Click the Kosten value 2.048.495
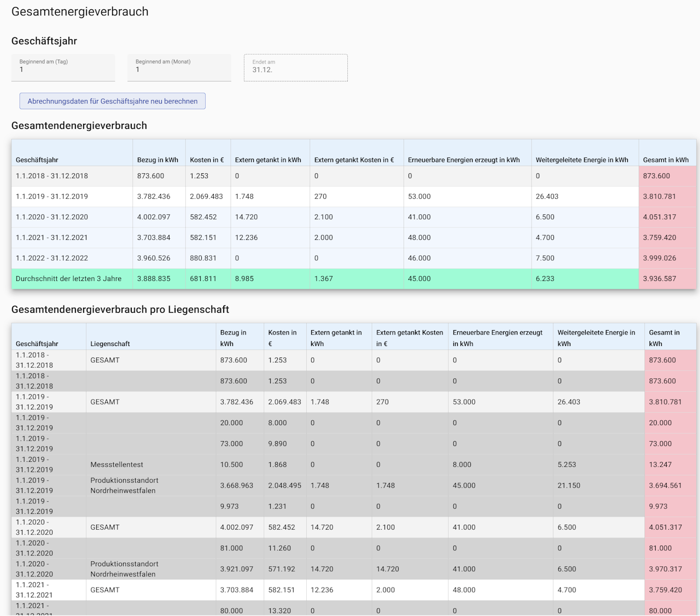Screen dimensions: 700x616 pos(284,485)
